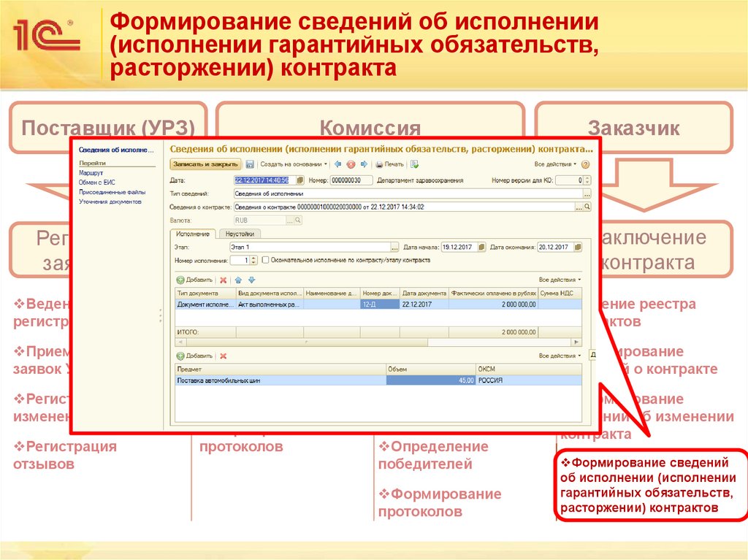Delete selected row with red X icon
The width and height of the screenshot is (748, 560).
pyautogui.click(x=223, y=279)
